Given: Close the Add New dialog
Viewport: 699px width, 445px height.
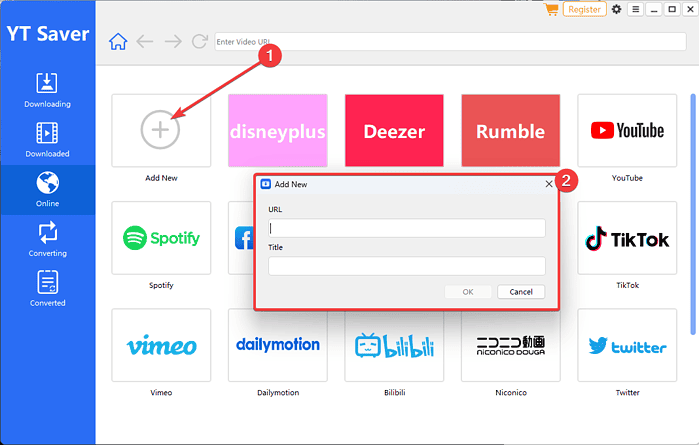Looking at the screenshot, I should (x=548, y=184).
